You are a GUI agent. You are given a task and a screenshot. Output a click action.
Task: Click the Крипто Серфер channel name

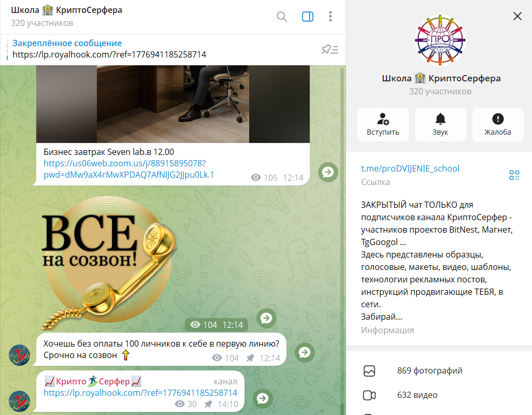click(x=93, y=381)
